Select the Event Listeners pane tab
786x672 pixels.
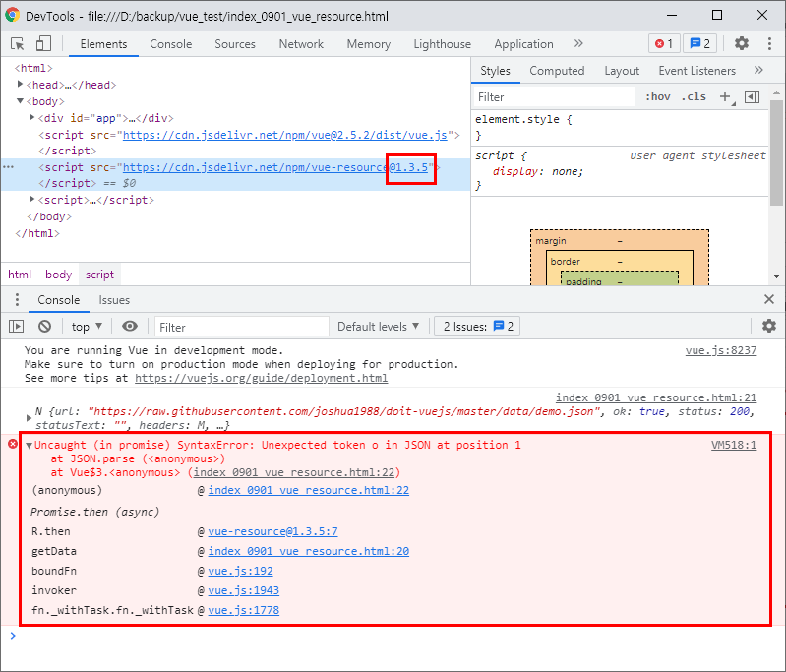pos(697,71)
